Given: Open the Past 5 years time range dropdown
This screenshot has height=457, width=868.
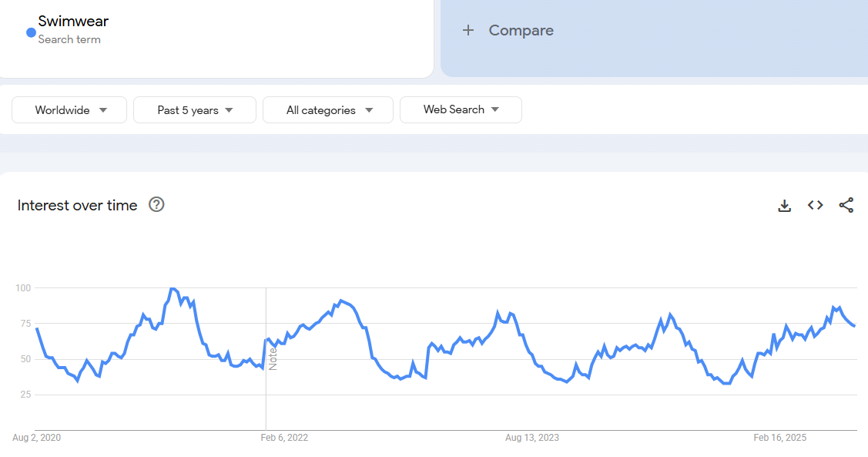Looking at the screenshot, I should pyautogui.click(x=194, y=110).
